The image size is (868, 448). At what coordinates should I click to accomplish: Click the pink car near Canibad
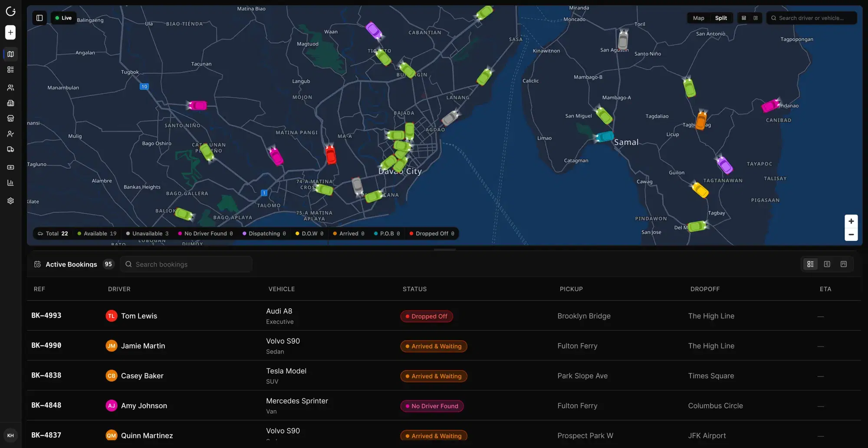tap(771, 105)
